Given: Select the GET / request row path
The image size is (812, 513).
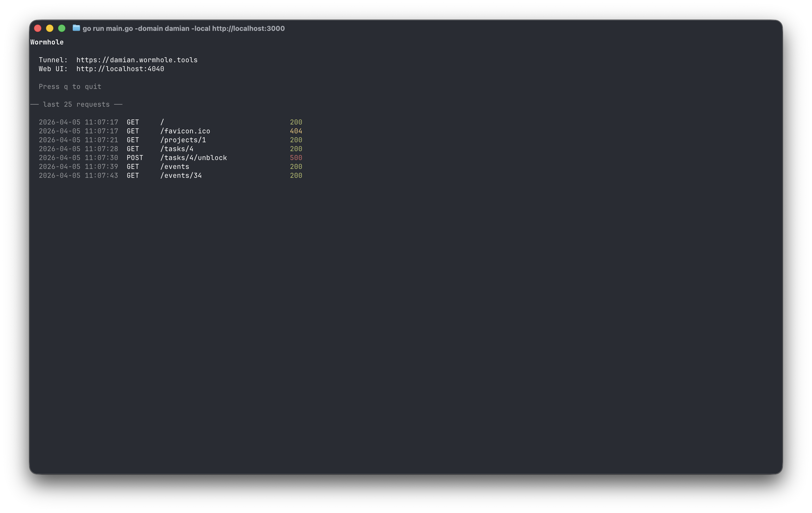Looking at the screenshot, I should coord(162,122).
